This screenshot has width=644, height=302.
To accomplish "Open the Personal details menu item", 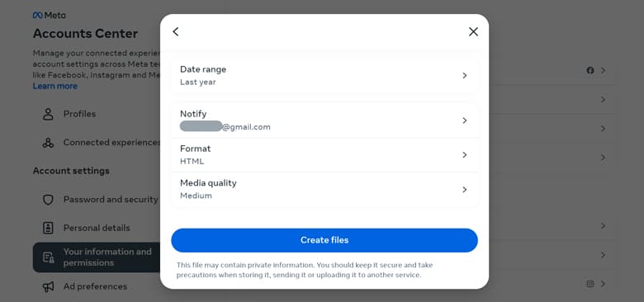I will (x=97, y=228).
